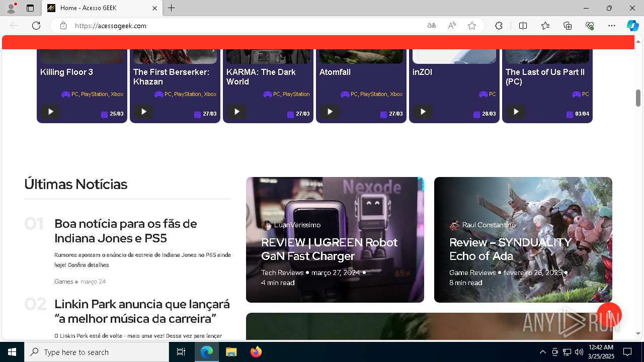Image resolution: width=644 pixels, height=362 pixels.
Task: Click the 03/04 release date on Last of Us
Action: [582, 114]
